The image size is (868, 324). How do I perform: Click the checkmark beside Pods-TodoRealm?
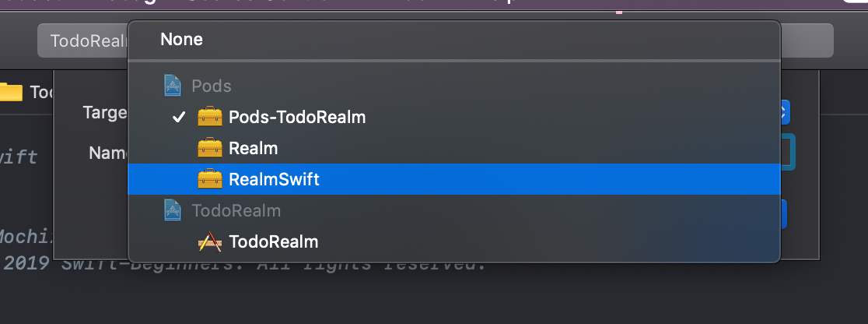(x=178, y=118)
